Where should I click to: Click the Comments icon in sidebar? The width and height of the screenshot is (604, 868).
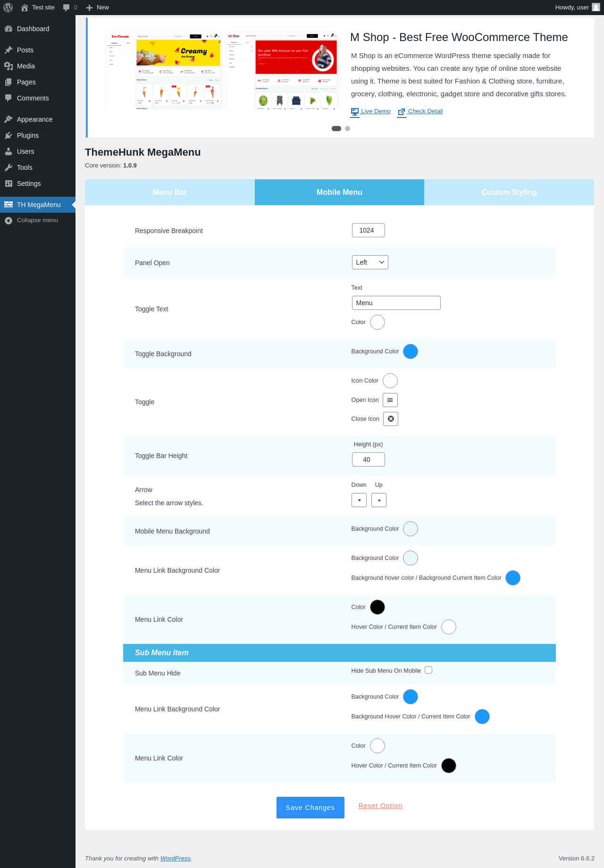click(x=8, y=98)
